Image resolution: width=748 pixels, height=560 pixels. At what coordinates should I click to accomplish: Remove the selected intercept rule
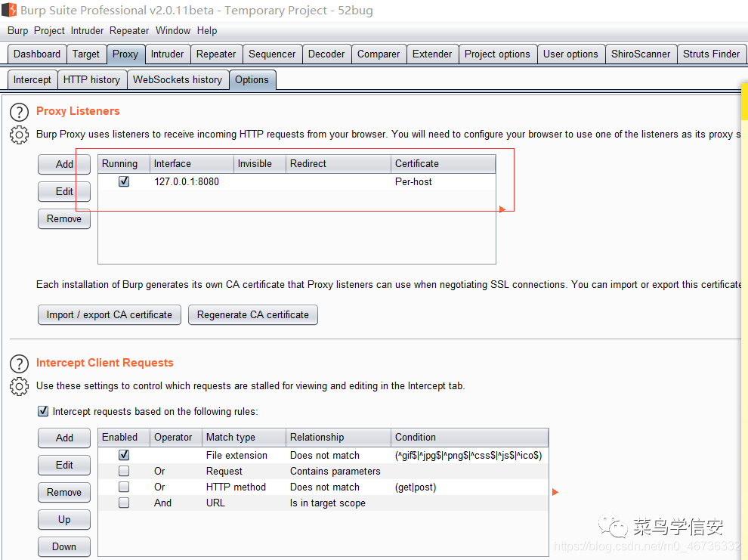(x=64, y=492)
